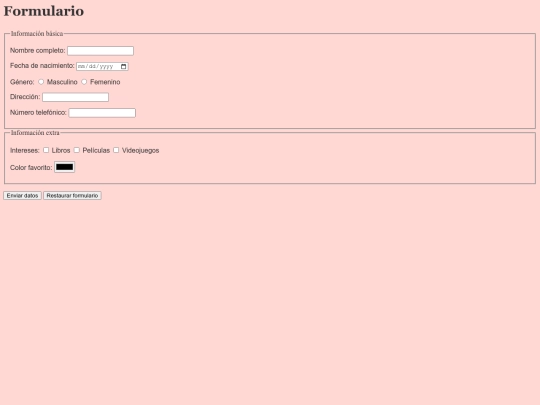
Task: Click the Formulario heading
Action: click(44, 11)
